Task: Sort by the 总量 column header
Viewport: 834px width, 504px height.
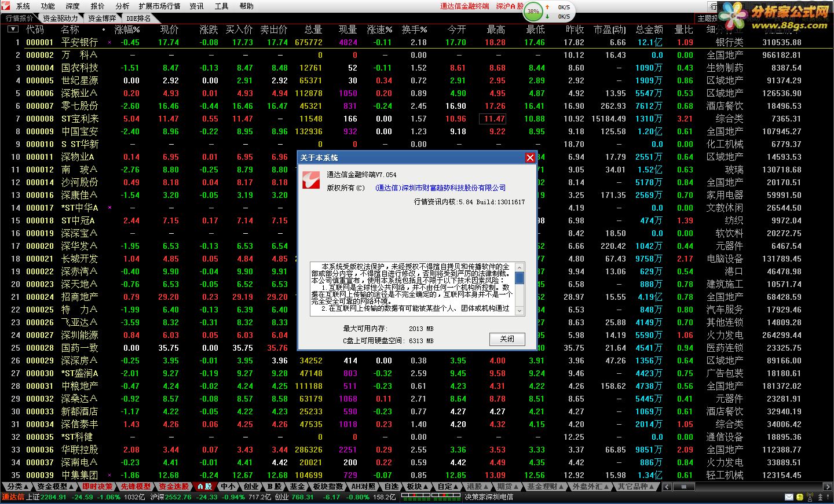Action: pyautogui.click(x=313, y=30)
